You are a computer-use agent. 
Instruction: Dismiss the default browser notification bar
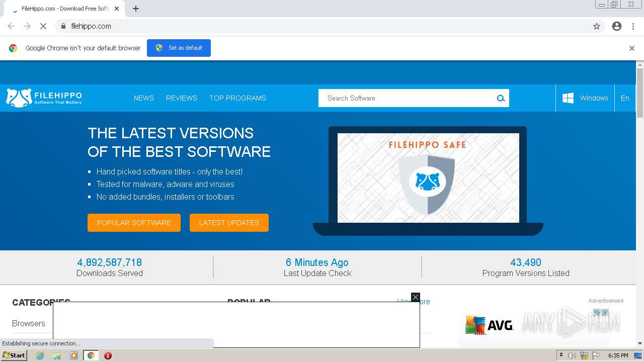tap(632, 48)
